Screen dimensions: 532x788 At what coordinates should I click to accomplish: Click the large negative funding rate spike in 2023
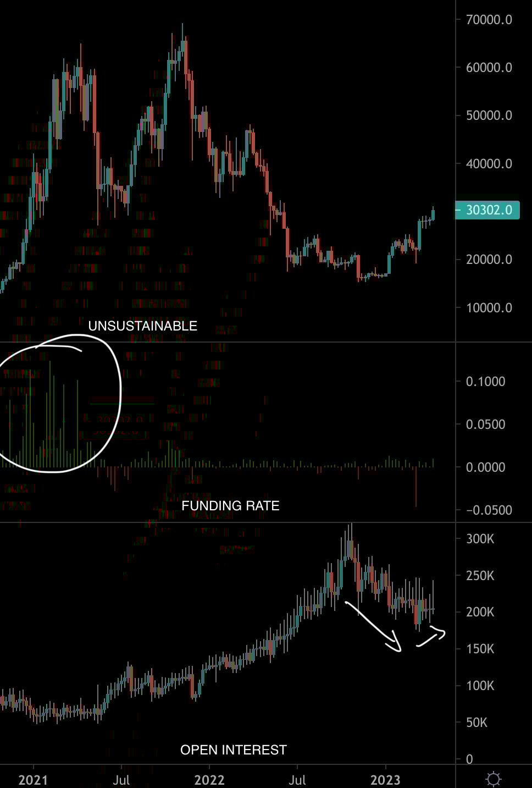[x=416, y=487]
